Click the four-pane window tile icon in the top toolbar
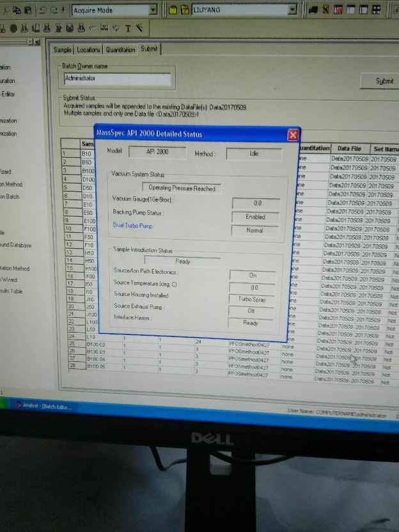399x532 pixels. click(x=376, y=10)
